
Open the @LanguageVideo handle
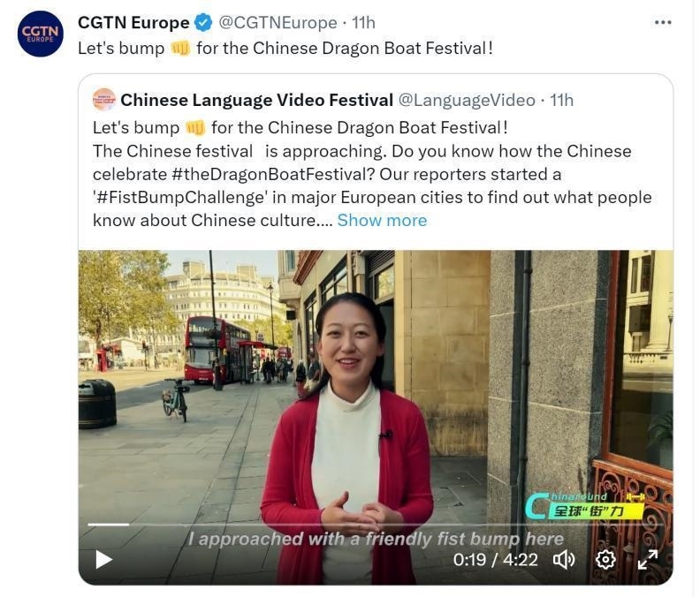coord(467,101)
